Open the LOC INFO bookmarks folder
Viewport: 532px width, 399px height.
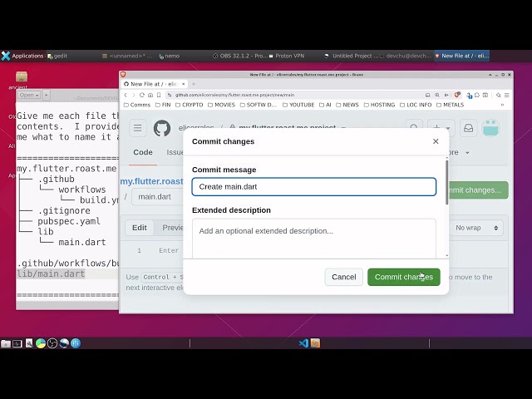point(416,105)
